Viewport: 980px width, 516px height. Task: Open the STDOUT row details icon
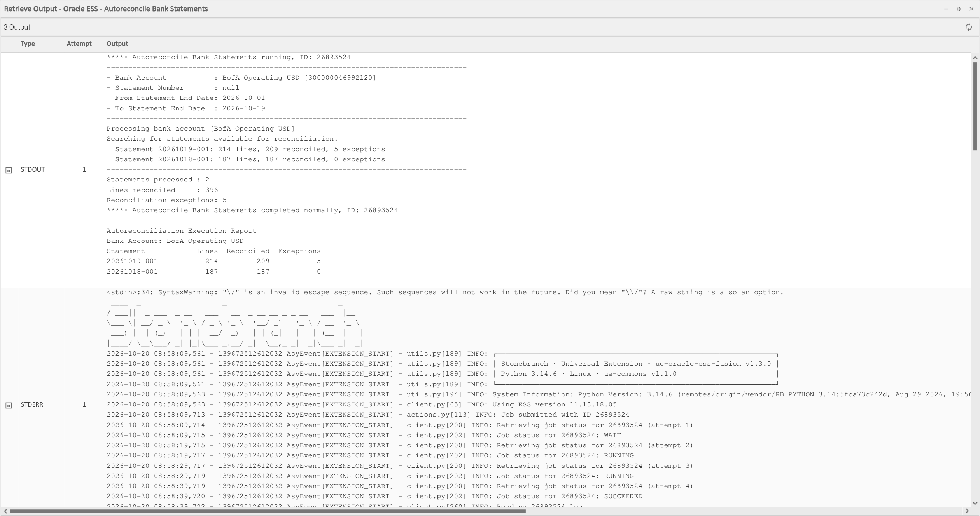[x=9, y=170]
